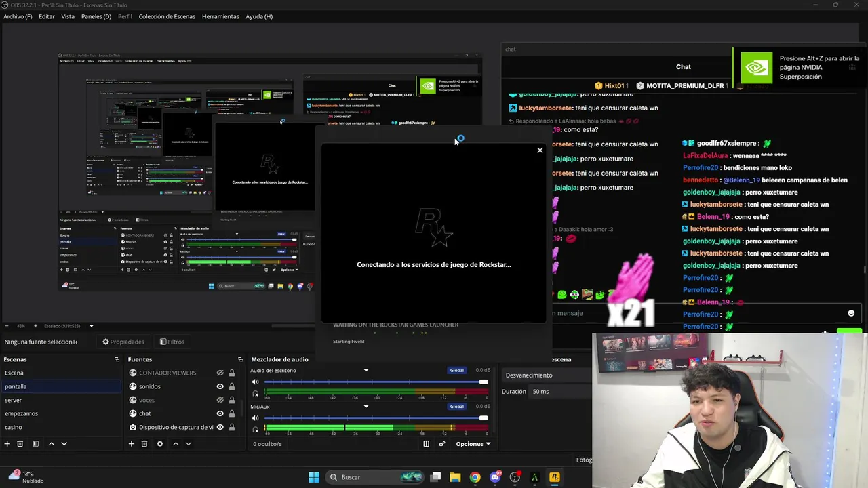Image resolution: width=868 pixels, height=488 pixels.
Task: Adjust the Audio del escritorio volume slider
Action: [376, 382]
